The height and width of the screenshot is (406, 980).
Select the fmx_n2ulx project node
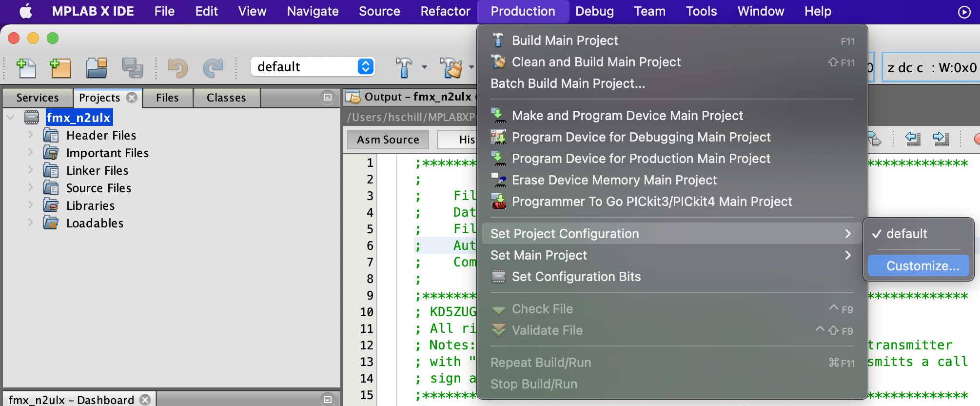(x=78, y=118)
